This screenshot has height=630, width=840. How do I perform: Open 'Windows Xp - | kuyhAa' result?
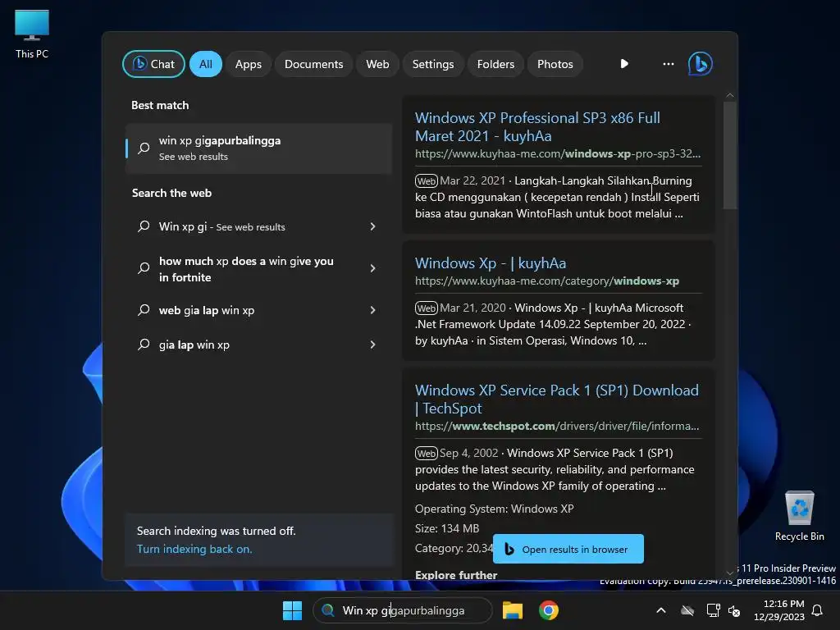pyautogui.click(x=491, y=263)
